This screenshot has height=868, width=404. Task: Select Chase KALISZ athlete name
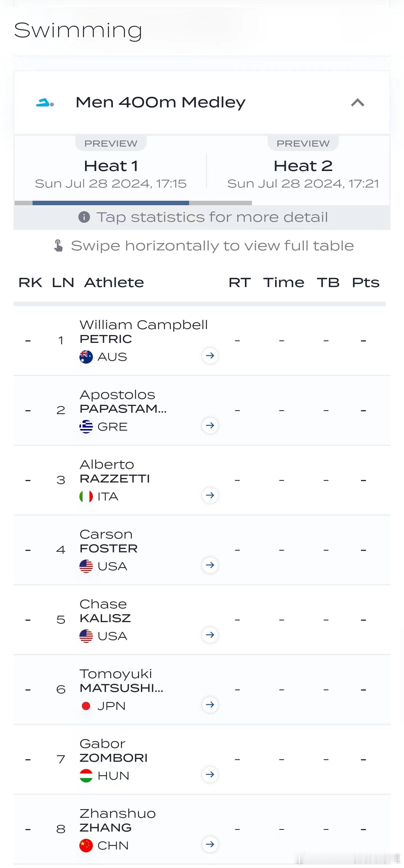tap(105, 611)
